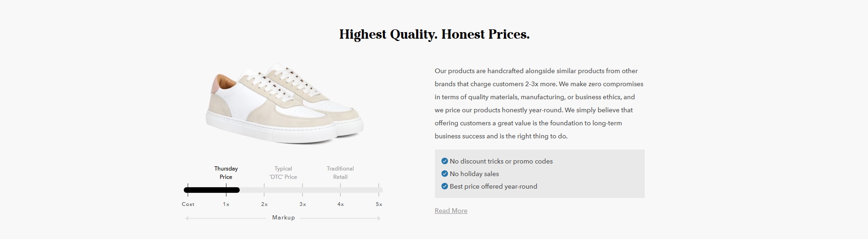Click the checkmark beside No discount tricks
This screenshot has width=868, height=239.
coord(444,161)
